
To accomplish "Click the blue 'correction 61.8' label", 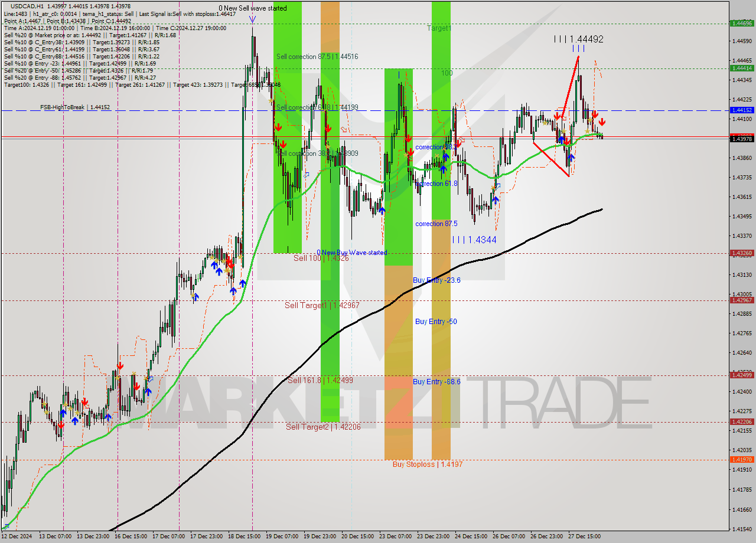I will (436, 184).
